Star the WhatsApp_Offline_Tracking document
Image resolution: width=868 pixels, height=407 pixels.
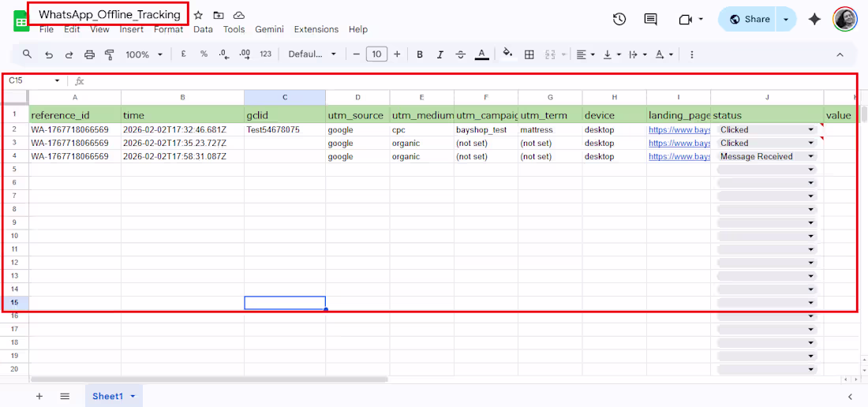(198, 16)
